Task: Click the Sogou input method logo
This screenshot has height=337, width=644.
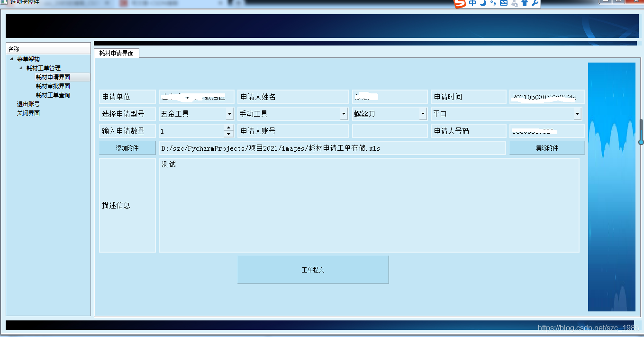Action: click(x=460, y=3)
